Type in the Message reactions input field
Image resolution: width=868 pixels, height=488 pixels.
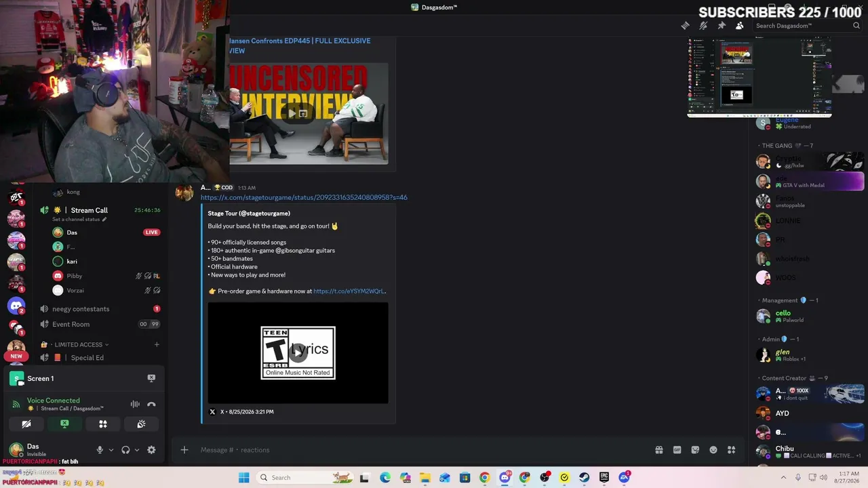[x=420, y=450]
